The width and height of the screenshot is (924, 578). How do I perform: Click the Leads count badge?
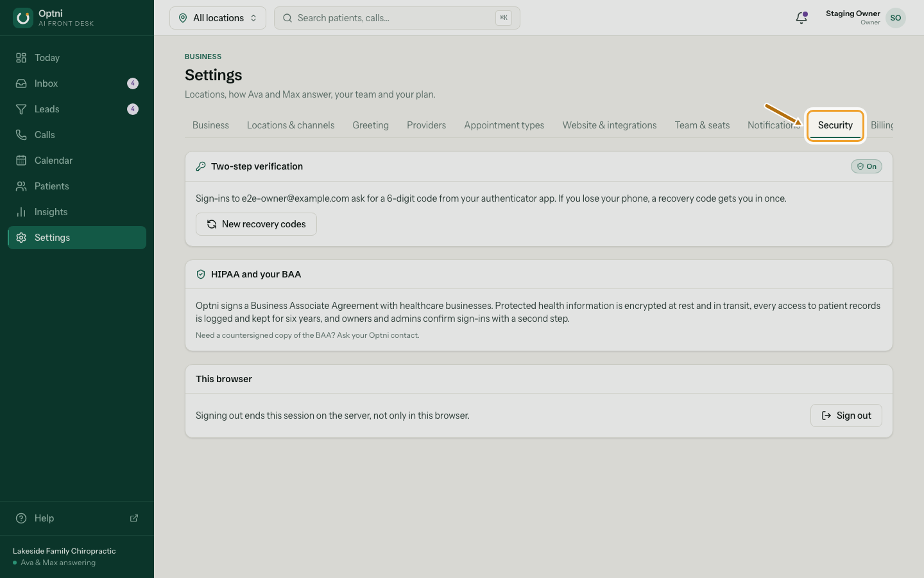pyautogui.click(x=133, y=109)
